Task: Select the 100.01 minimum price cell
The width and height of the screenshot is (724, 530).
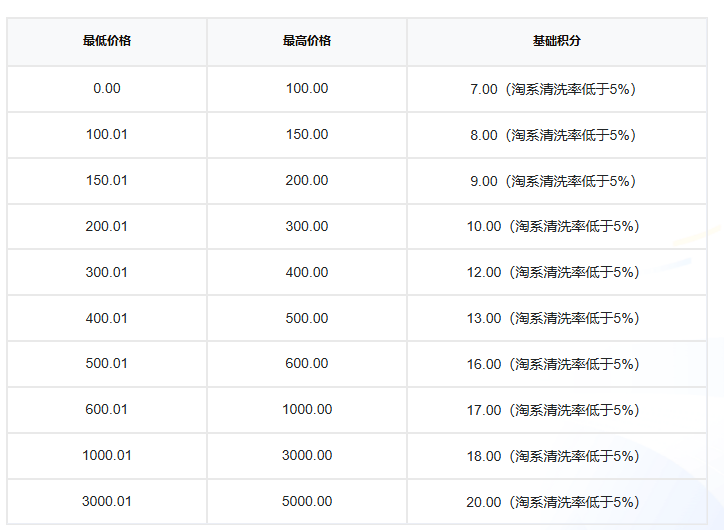Action: pyautogui.click(x=107, y=135)
